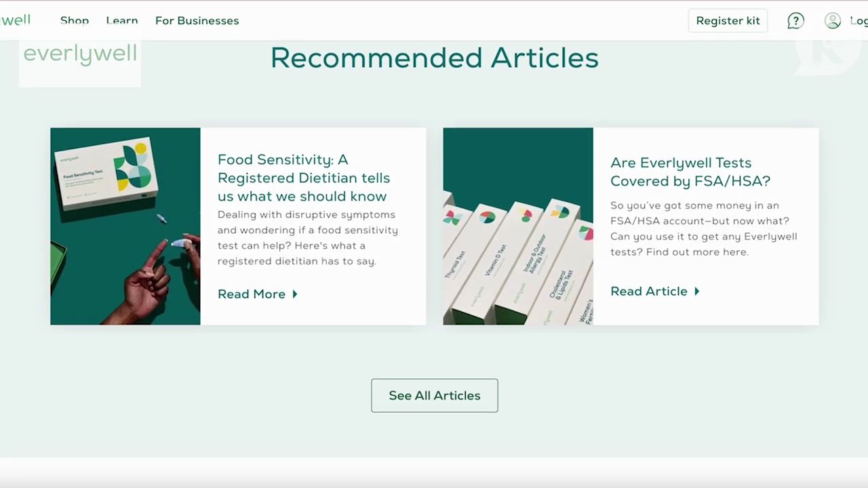Click the Food Sensitivity Test box thumbnail
Screen dimensions: 868x488
click(125, 226)
